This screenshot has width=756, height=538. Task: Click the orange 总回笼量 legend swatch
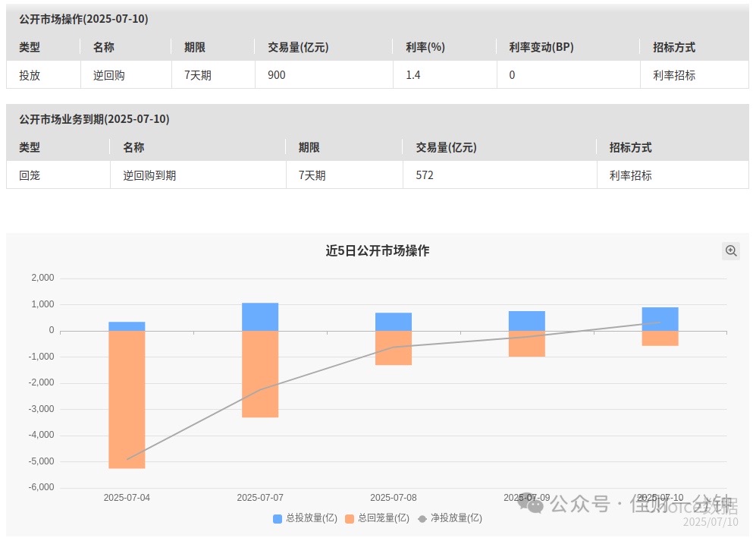tap(350, 519)
